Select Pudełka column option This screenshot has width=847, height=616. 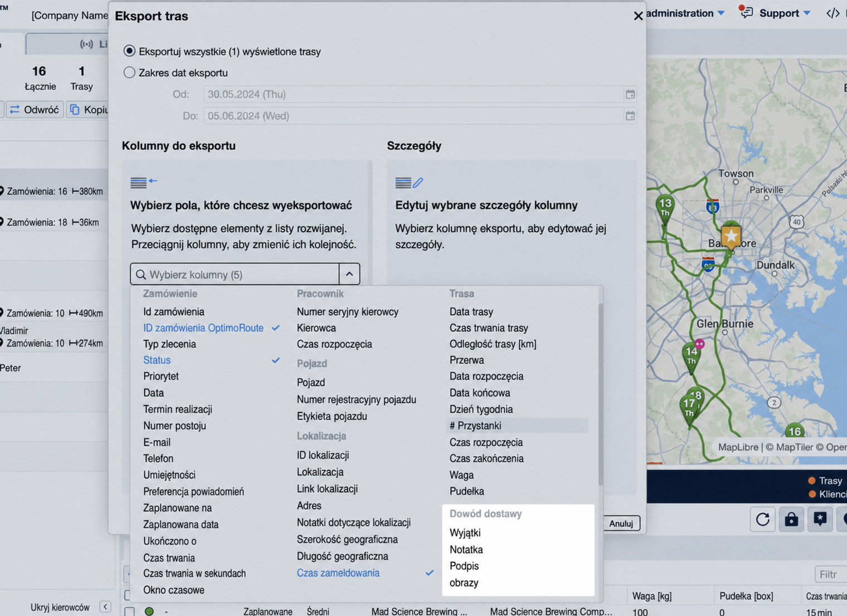467,491
